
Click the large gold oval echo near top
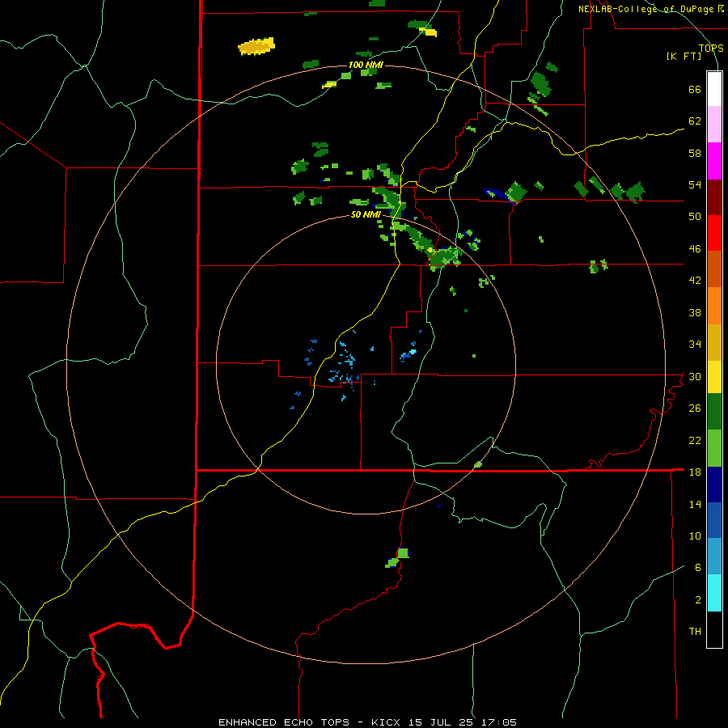click(256, 46)
